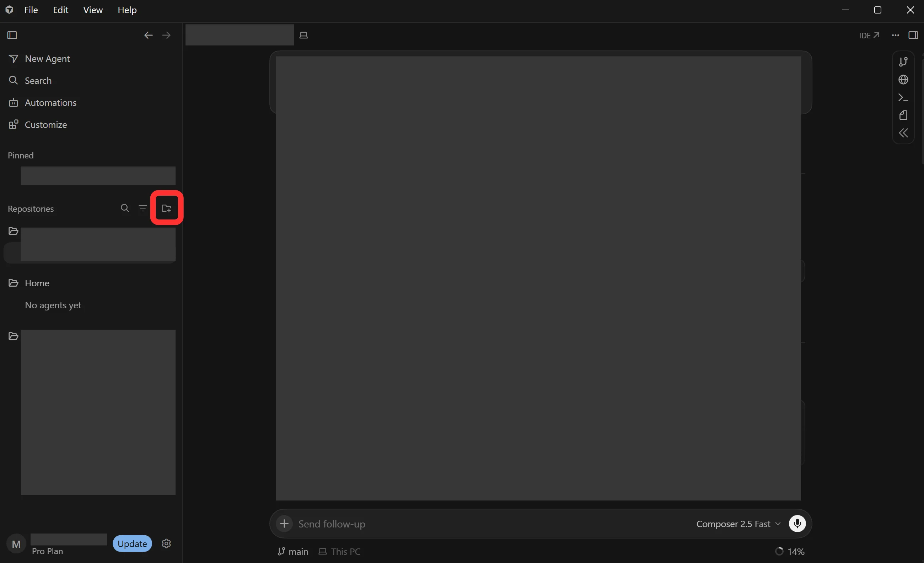Click the Update button
Image resolution: width=924 pixels, height=563 pixels.
(132, 543)
